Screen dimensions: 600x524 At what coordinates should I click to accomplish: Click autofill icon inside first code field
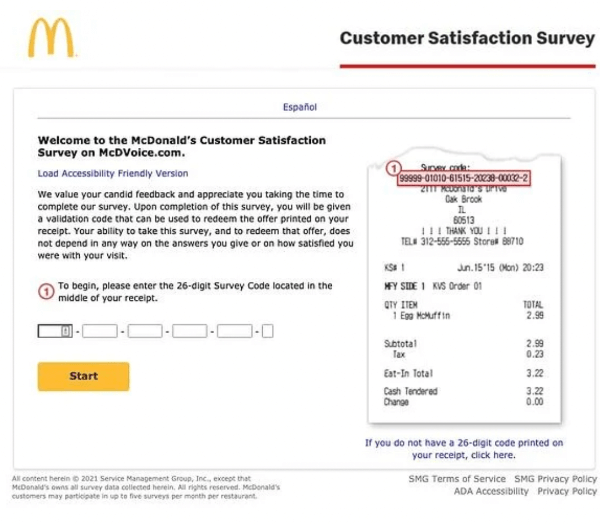(66, 331)
